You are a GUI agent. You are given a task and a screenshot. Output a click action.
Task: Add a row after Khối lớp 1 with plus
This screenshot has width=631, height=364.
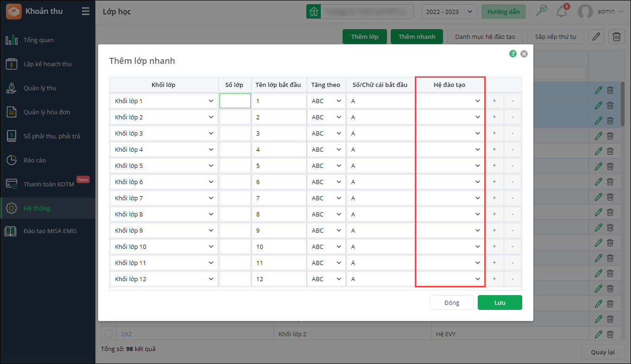tap(494, 101)
